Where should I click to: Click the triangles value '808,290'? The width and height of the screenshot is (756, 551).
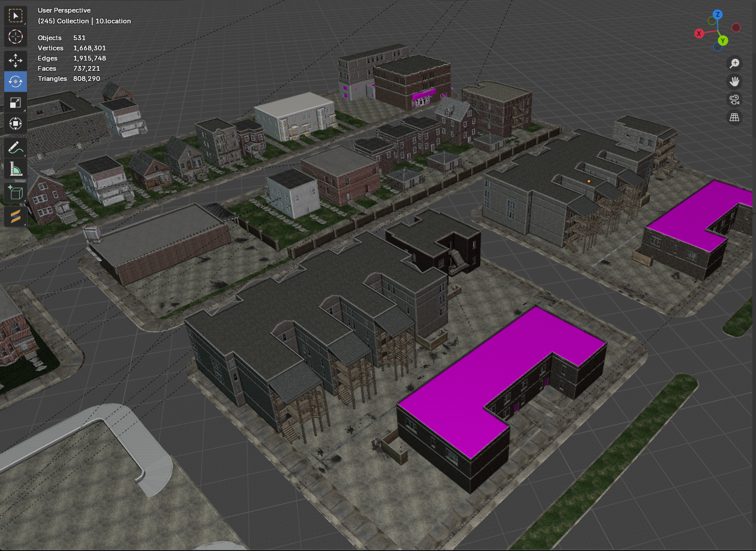pos(86,79)
